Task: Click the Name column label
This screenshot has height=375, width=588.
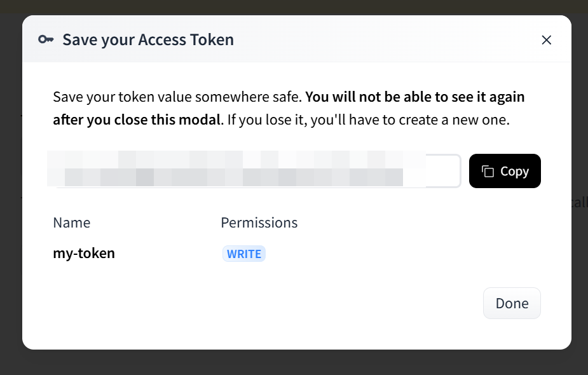Action: click(x=72, y=222)
